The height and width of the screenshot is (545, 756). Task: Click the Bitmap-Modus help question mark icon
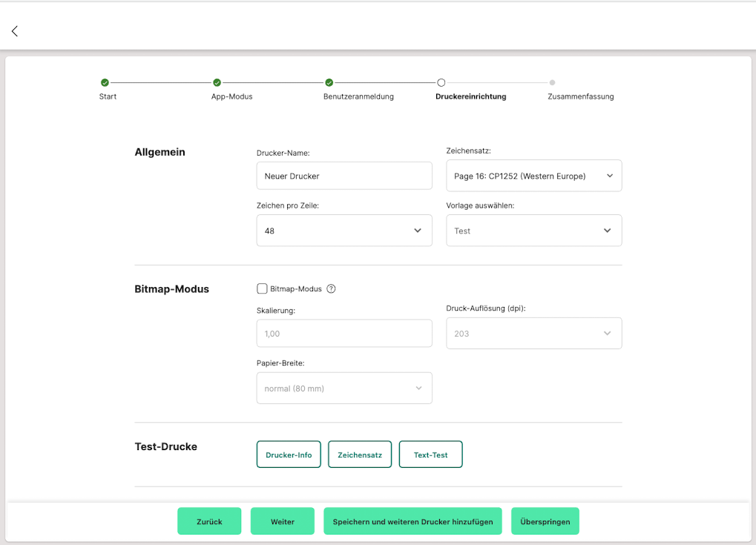pos(331,289)
